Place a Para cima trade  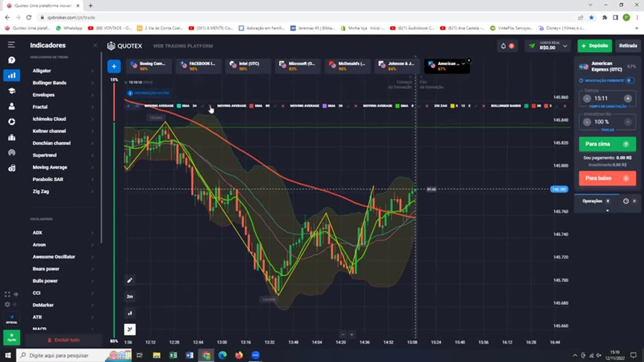click(607, 144)
